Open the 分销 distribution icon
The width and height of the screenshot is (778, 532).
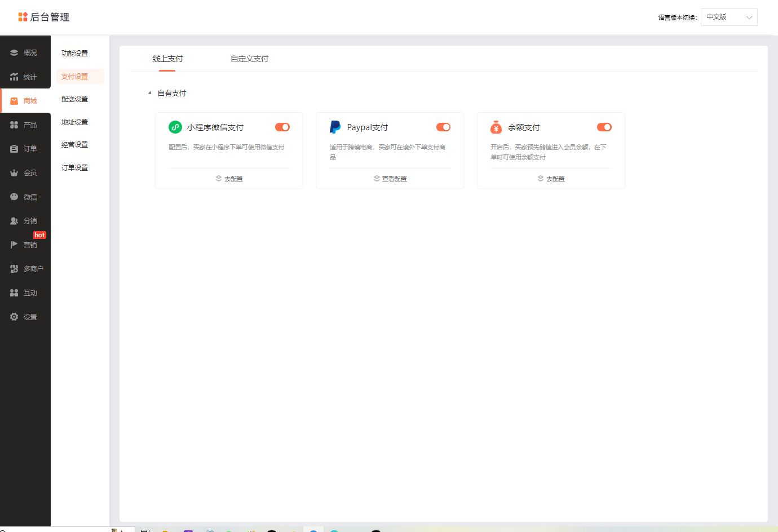pyautogui.click(x=14, y=221)
